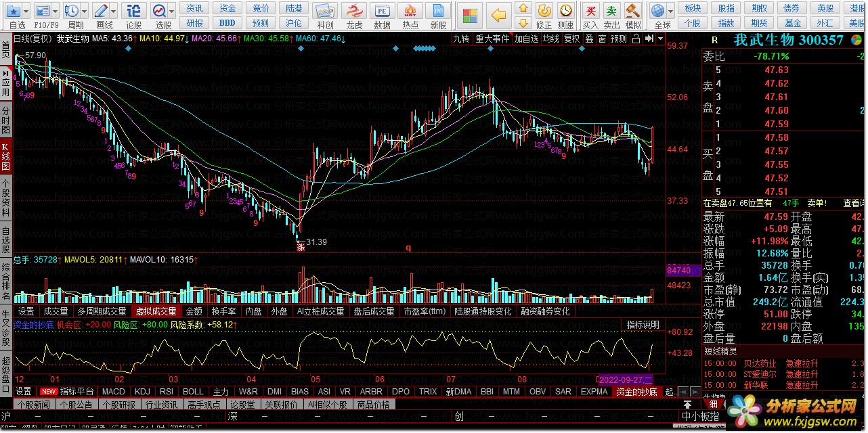Screen dimensions: 868x433
Task: Switch to the KDJ indicator tab
Action: [142, 392]
